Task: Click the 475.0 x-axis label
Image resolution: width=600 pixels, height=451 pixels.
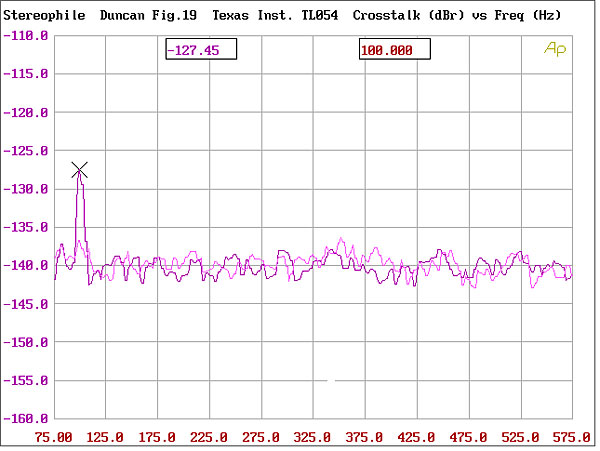Action: pos(468,437)
